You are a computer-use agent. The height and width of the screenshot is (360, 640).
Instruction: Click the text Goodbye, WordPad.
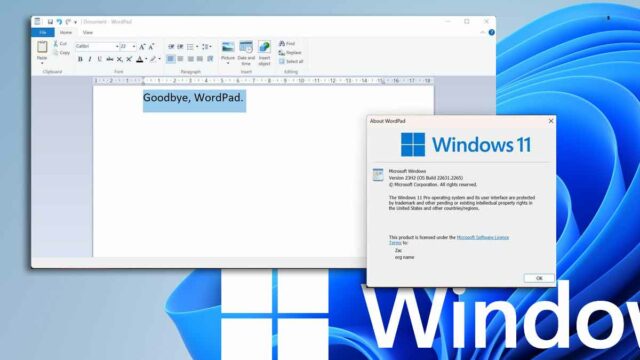click(193, 98)
